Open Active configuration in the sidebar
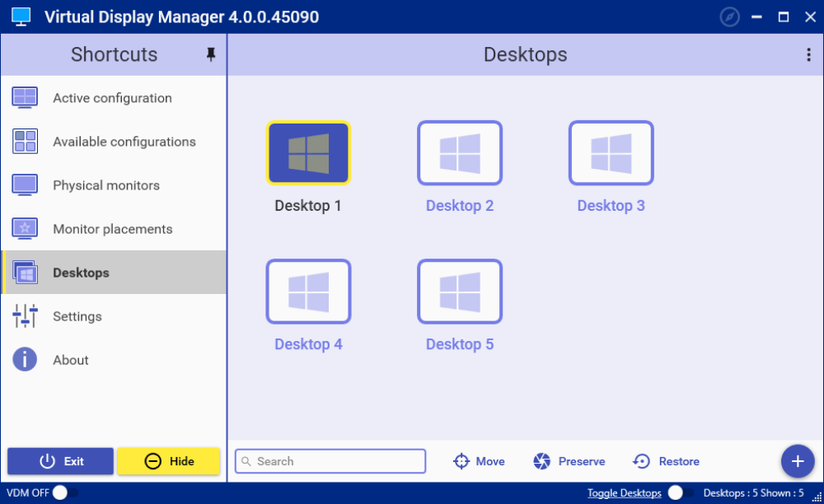Image resolution: width=824 pixels, height=504 pixels. click(112, 98)
